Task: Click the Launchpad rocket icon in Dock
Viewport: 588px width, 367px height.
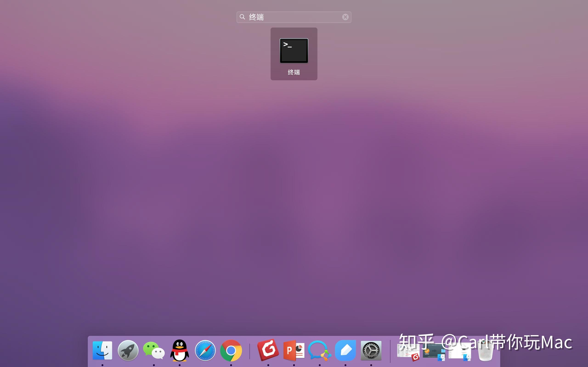Action: 128,350
